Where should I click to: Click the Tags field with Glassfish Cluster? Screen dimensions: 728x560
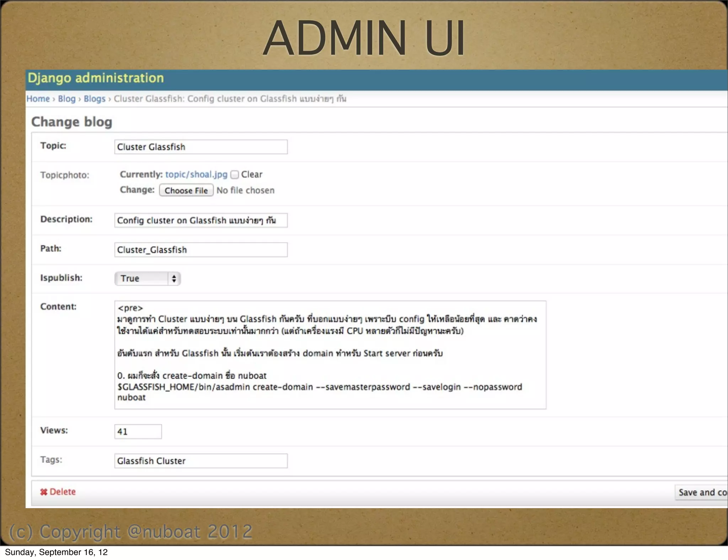pos(201,461)
